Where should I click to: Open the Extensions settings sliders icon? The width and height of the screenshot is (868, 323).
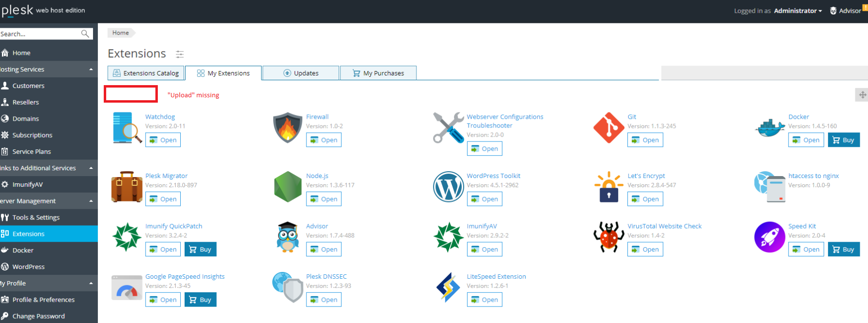pos(180,54)
